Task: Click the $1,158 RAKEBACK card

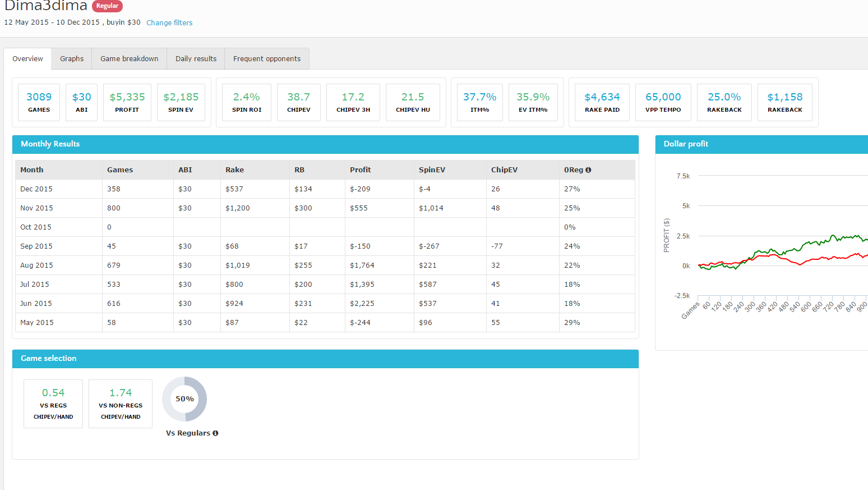Action: 785,102
